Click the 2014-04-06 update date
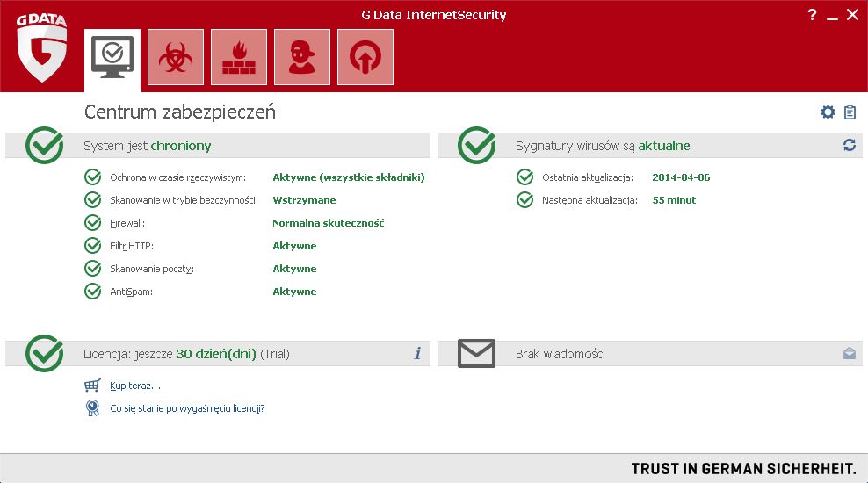The image size is (868, 483). pyautogui.click(x=681, y=177)
